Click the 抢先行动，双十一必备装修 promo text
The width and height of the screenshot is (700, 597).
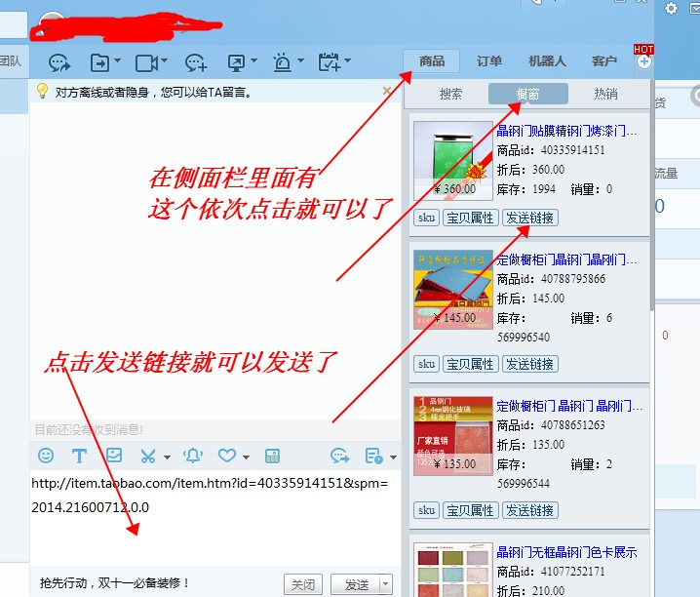pos(114,582)
